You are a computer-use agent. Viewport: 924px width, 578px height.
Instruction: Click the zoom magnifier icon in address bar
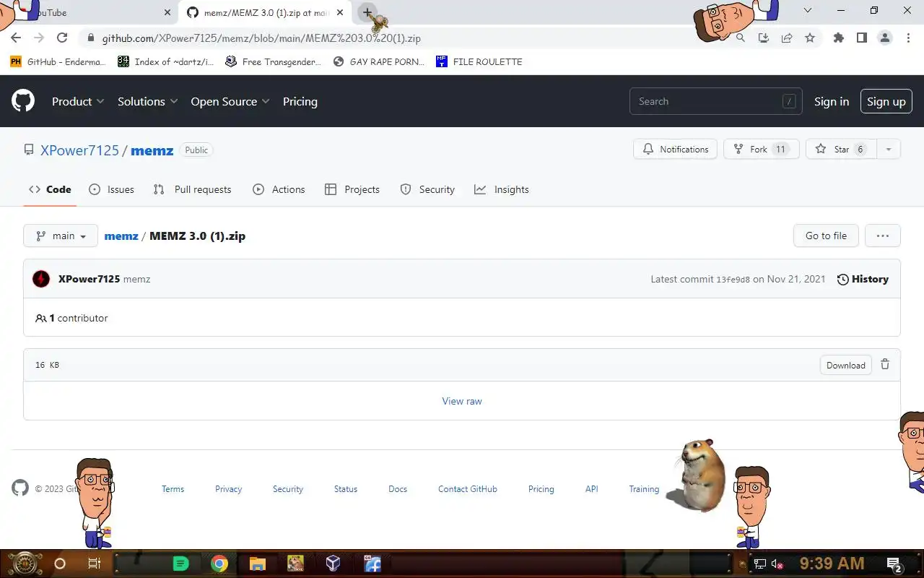741,38
